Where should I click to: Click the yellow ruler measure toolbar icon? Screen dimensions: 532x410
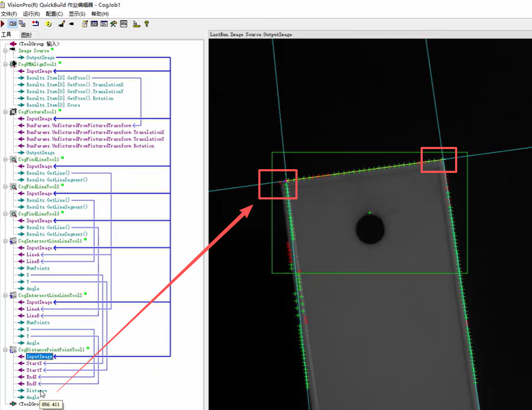(136, 24)
